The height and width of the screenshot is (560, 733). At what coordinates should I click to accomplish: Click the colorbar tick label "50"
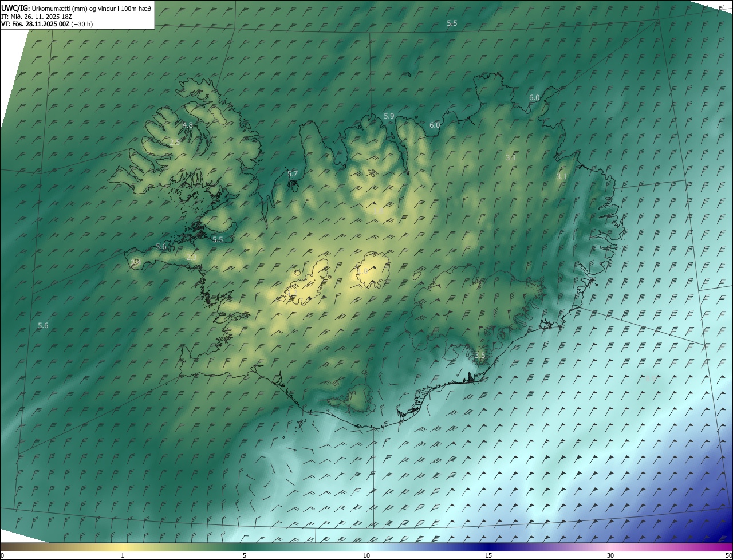[x=728, y=555]
